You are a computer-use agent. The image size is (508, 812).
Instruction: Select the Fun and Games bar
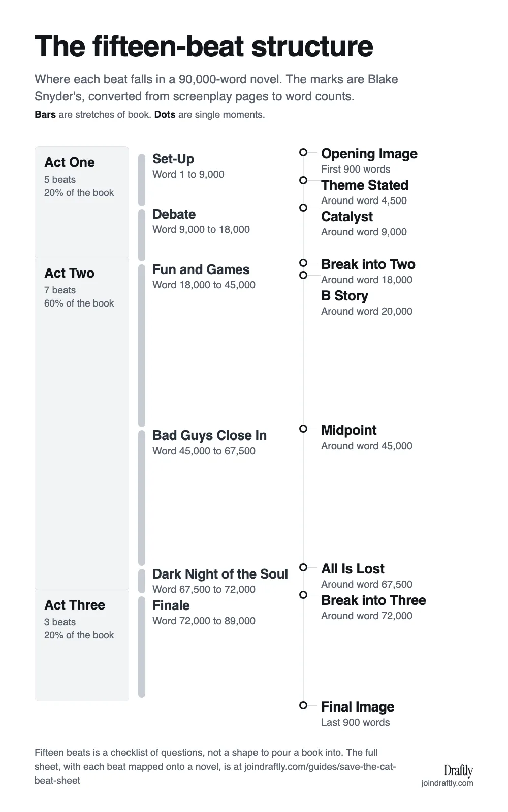coord(142,346)
